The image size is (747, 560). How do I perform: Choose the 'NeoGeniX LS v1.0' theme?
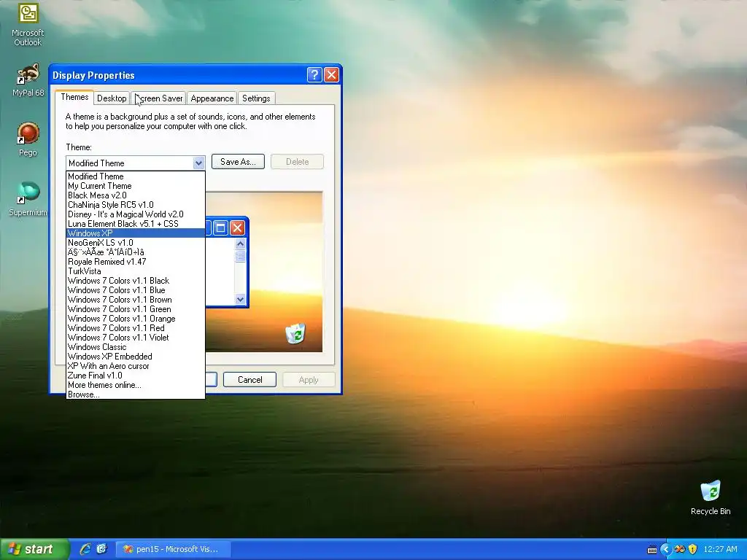coord(136,242)
